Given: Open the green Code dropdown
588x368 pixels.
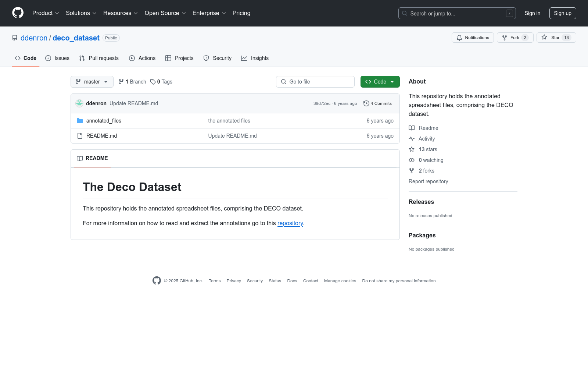Looking at the screenshot, I should pos(380,82).
